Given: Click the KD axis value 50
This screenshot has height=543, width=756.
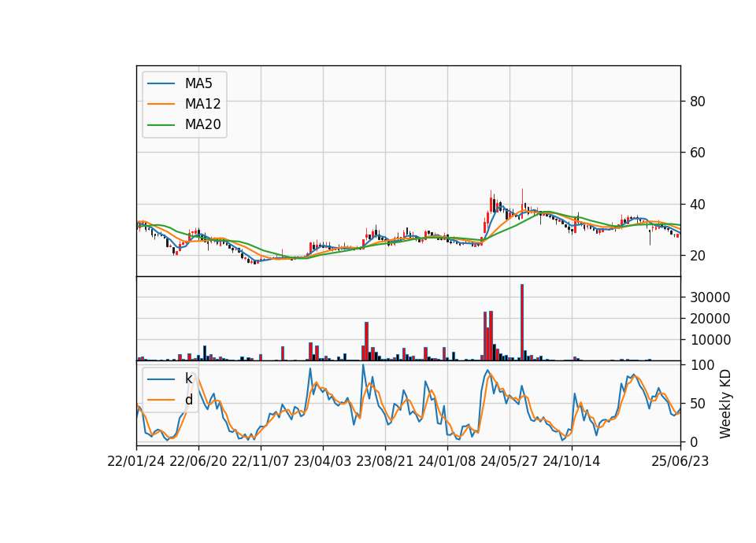Looking at the screenshot, I should [x=697, y=403].
